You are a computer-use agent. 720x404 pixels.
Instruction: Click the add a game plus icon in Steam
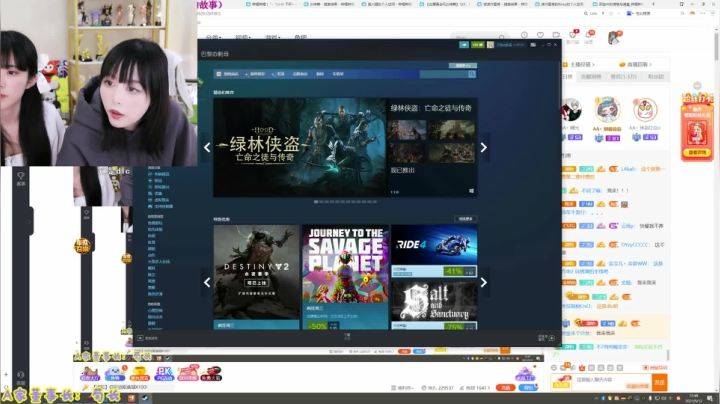[141, 338]
